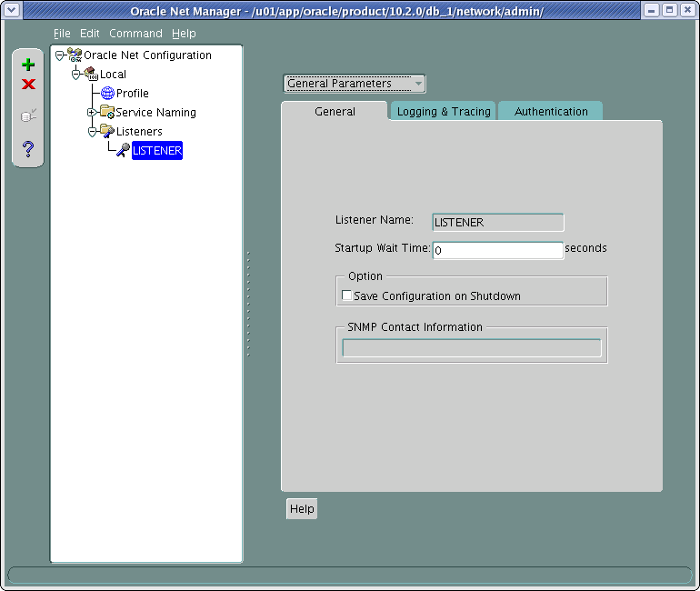Collapse the Local tree node
Screen dimensions: 700x591
pyautogui.click(x=75, y=75)
